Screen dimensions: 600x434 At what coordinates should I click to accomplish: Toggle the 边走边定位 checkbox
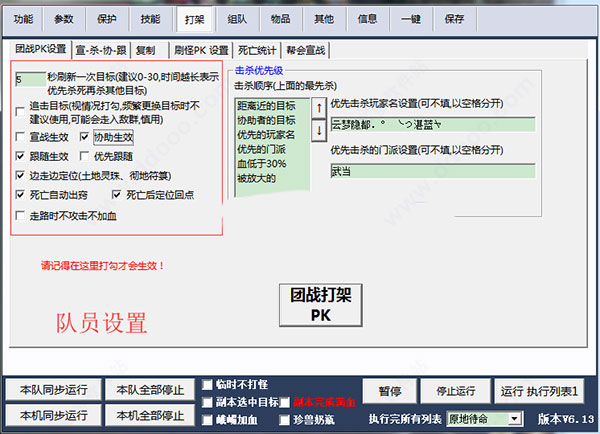coord(20,175)
